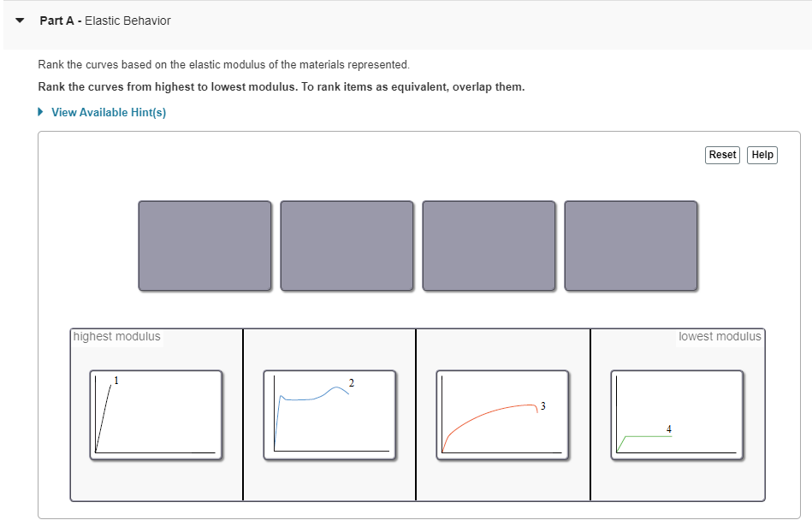Expand View Available Hint(s)
Image resolution: width=812 pixels, height=526 pixels.
[108, 112]
